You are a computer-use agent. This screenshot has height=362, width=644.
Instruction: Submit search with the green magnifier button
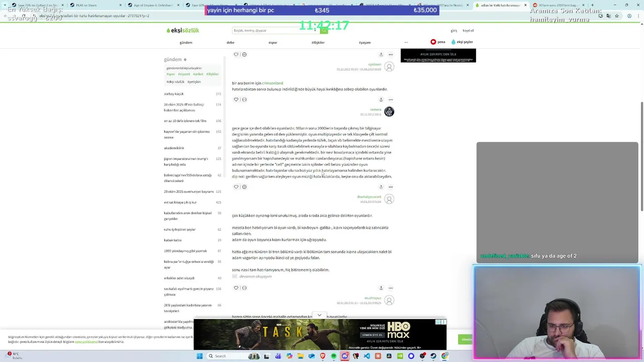[x=324, y=30]
